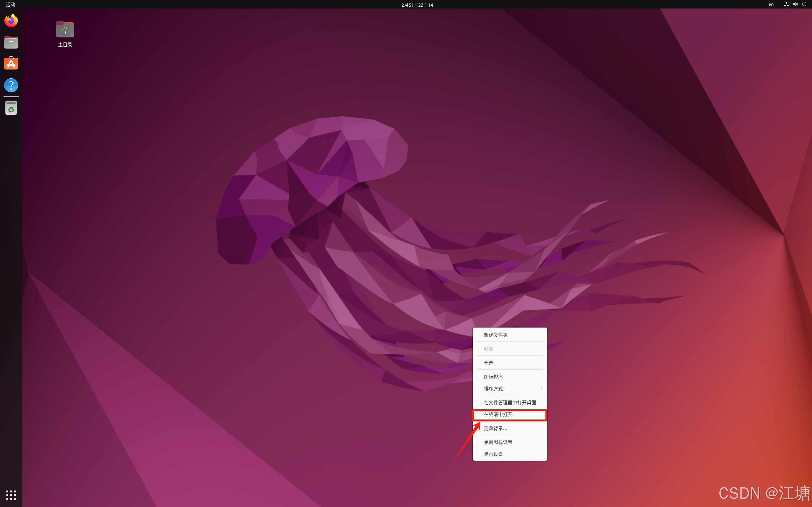812x507 pixels.
Task: Open the power menu icon
Action: (x=804, y=4)
